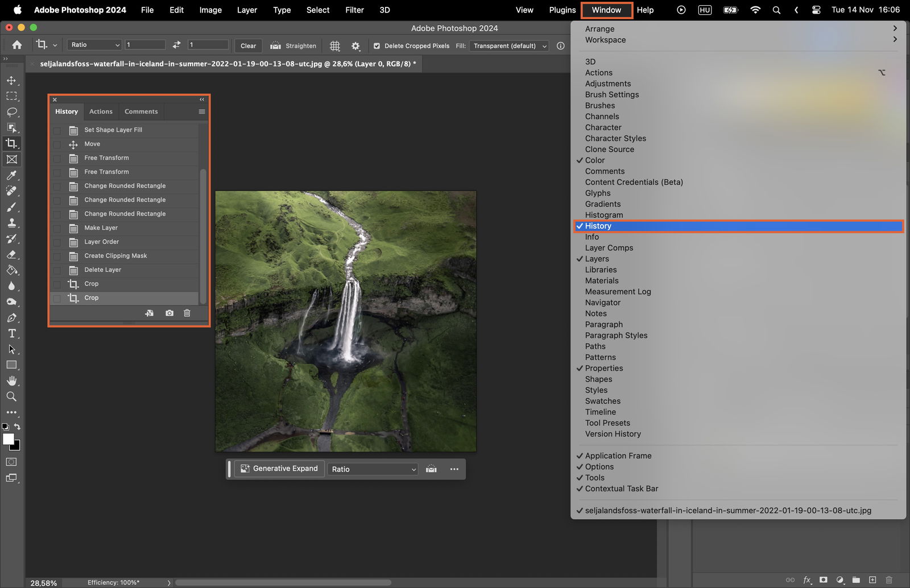Switch to the Actions tab

(x=101, y=112)
